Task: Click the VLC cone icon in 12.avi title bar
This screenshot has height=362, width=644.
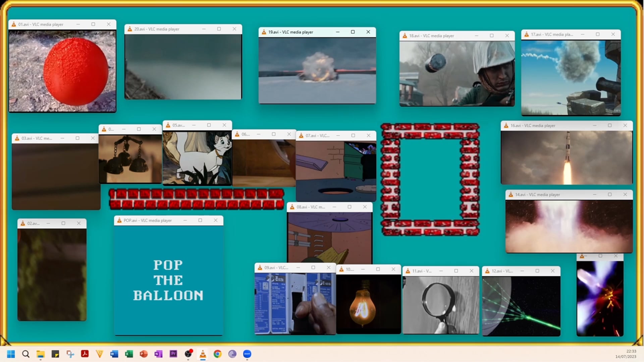Action: pyautogui.click(x=487, y=271)
